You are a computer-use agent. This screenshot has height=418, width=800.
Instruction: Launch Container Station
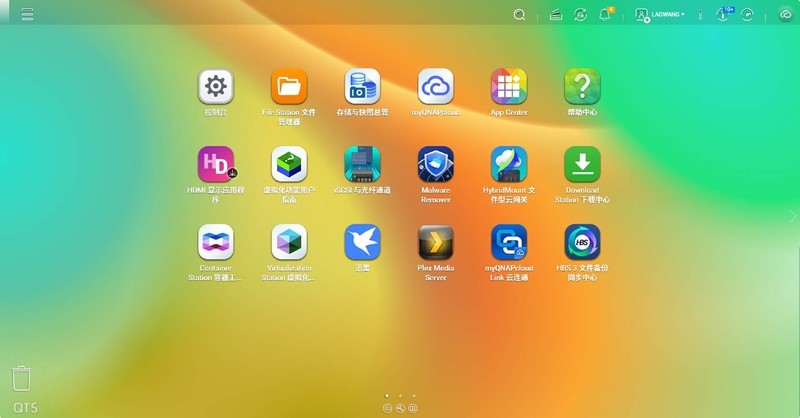(216, 242)
